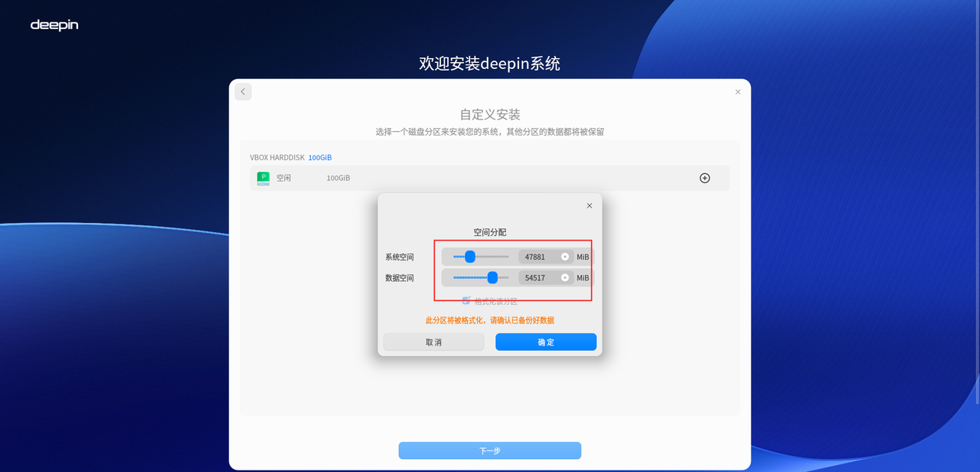Screen dimensions: 980x472
Task: Click the 数据空间 label
Action: (400, 277)
